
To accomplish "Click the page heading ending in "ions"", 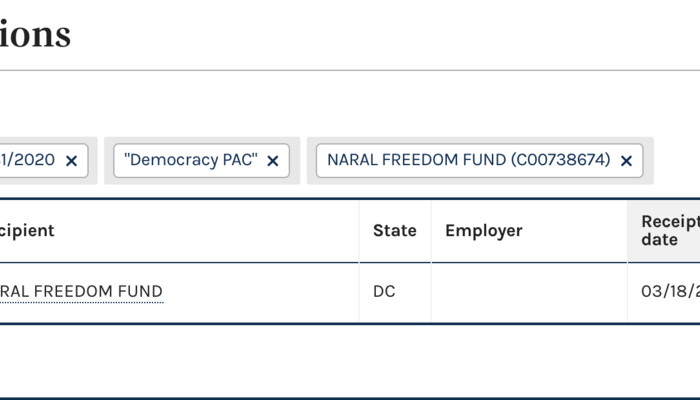I will pyautogui.click(x=35, y=35).
